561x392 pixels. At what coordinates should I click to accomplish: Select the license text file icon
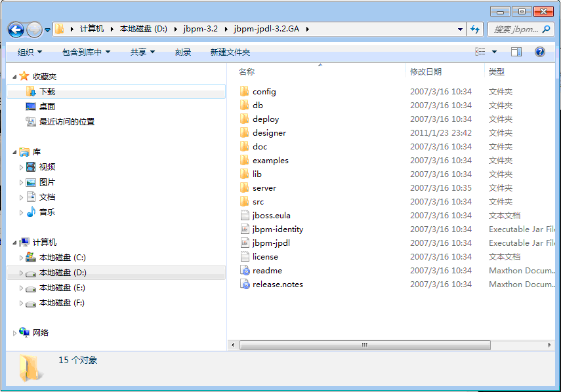[245, 256]
